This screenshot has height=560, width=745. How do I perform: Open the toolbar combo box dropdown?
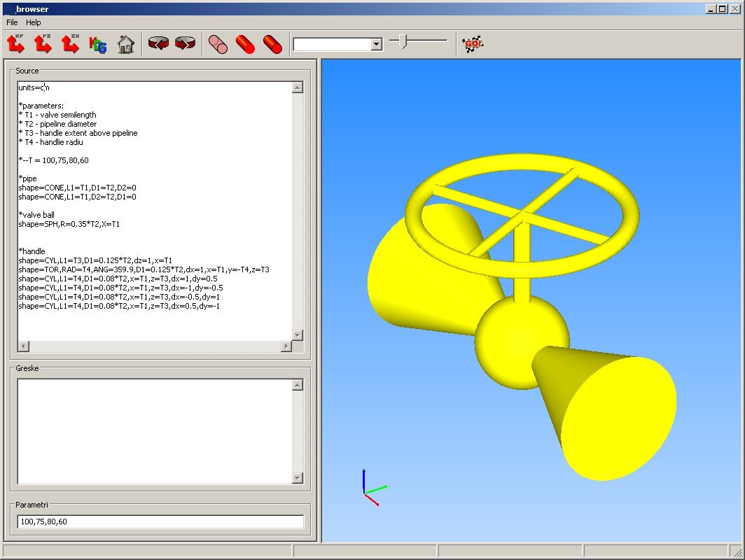pos(376,44)
